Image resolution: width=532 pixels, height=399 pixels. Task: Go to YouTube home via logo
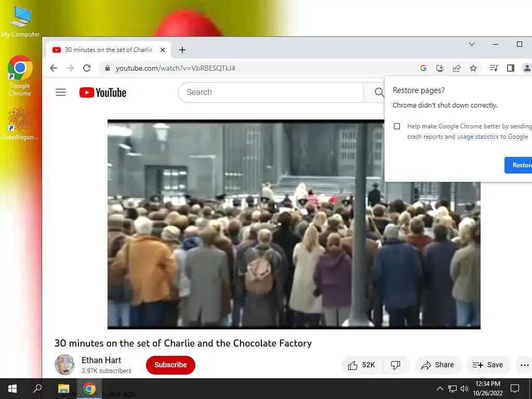pos(103,92)
